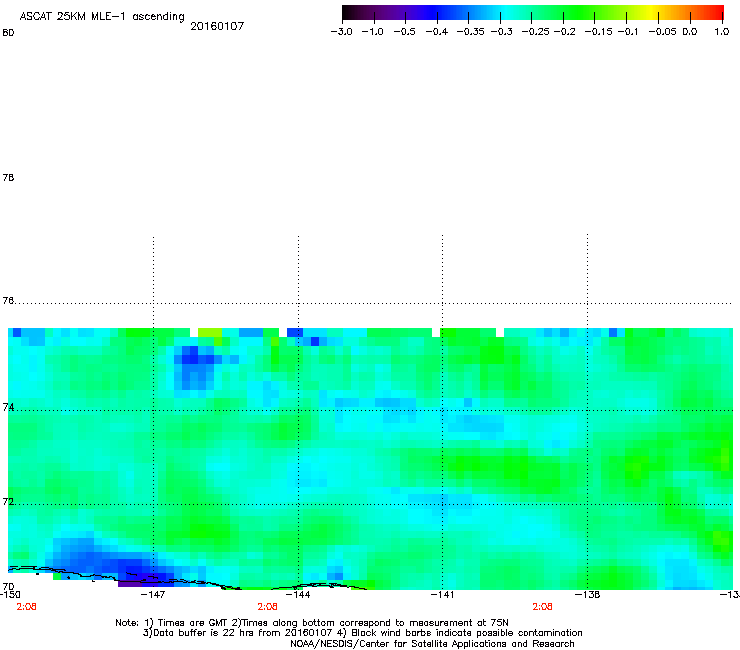Click the latitude label '74'

click(8, 407)
